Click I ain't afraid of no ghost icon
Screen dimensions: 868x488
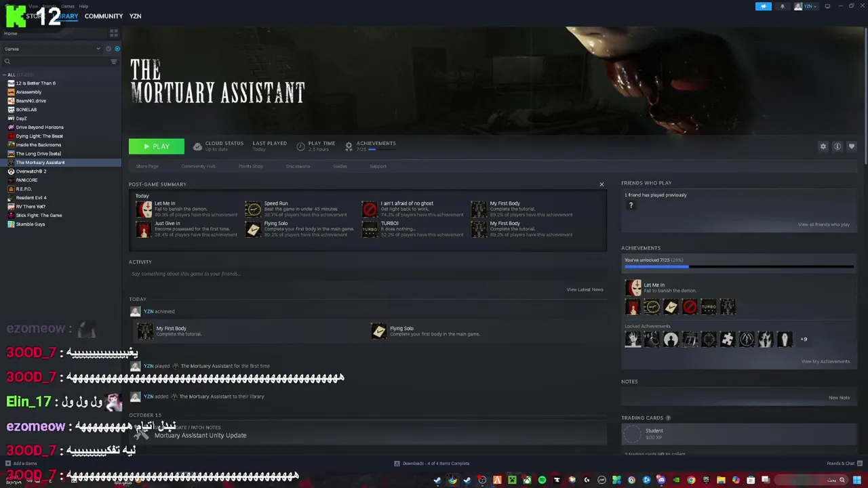point(370,209)
